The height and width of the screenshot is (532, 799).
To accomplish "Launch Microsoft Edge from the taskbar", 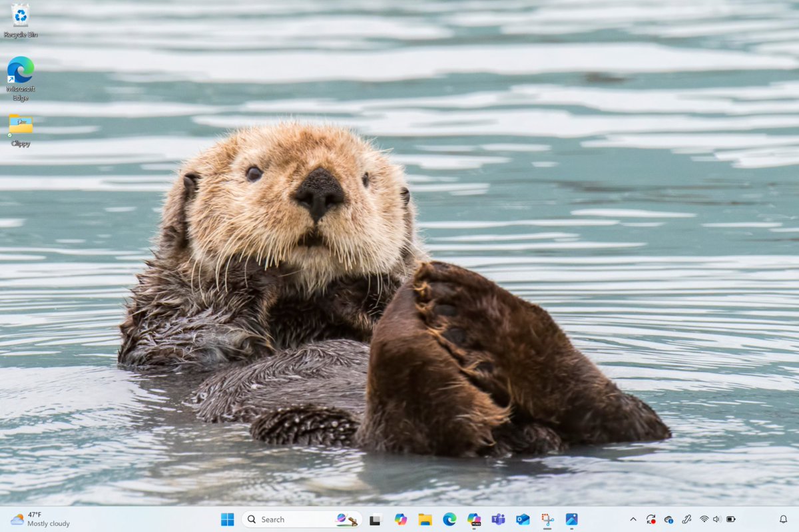I will [449, 519].
